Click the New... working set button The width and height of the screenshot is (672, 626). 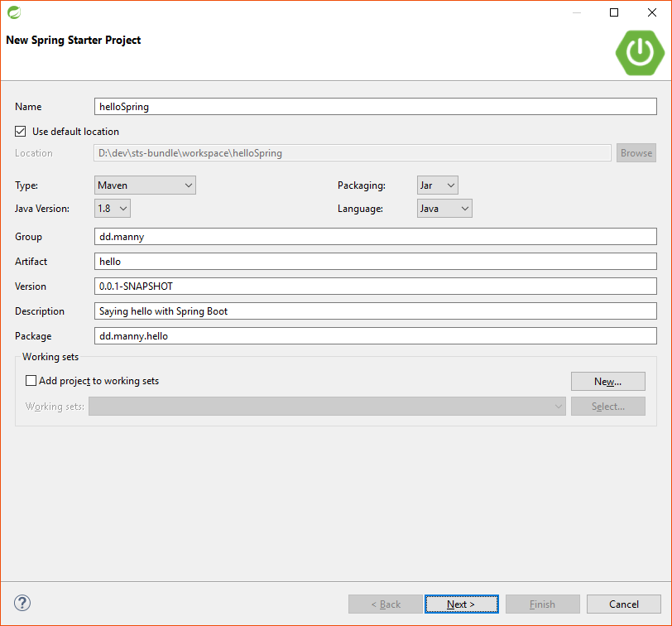tap(607, 381)
